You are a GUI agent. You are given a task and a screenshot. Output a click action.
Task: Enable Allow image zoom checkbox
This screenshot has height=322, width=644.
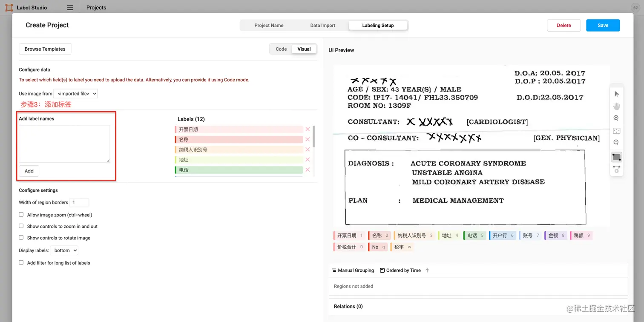[x=21, y=215]
